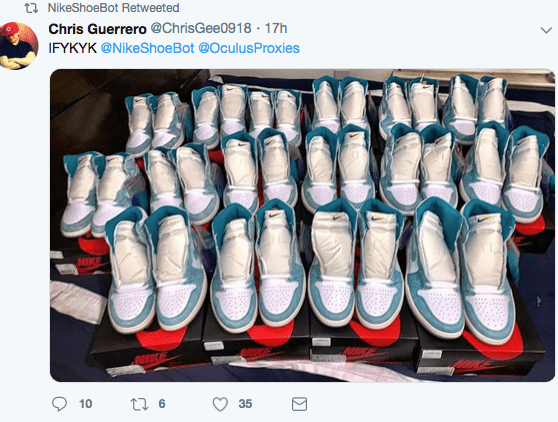Screen dimensions: 558x422
Task: Open the NikeShoeBot Retweeted link
Action: 113,8
